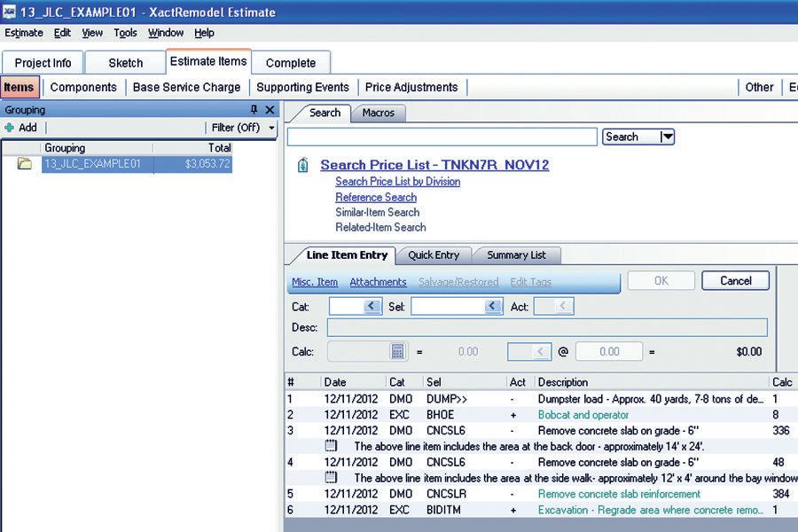Click the Cancel button
The width and height of the screenshot is (798, 532).
point(735,280)
